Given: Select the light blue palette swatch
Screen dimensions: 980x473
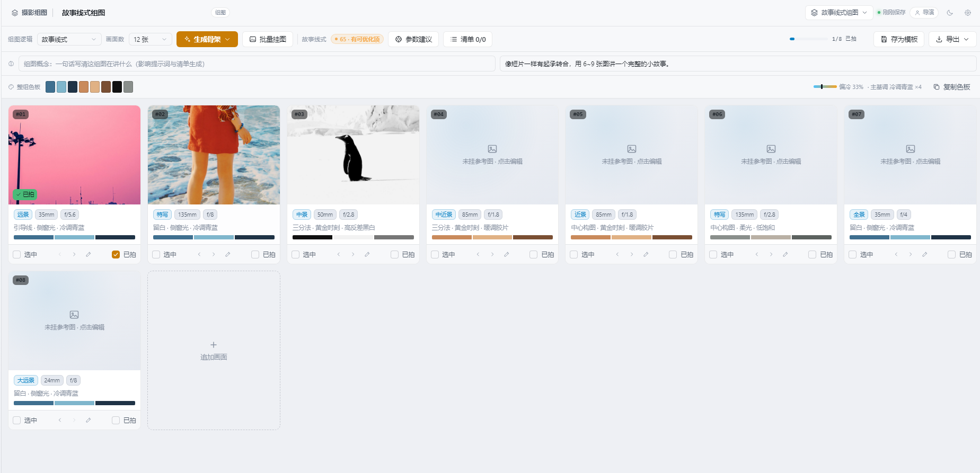Looking at the screenshot, I should coord(61,87).
